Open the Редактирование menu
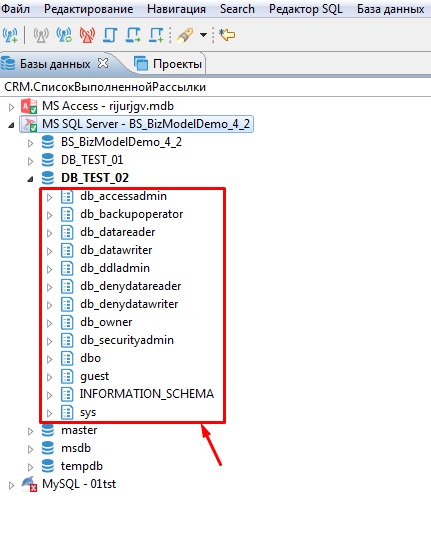Image resolution: width=431 pixels, height=553 pixels. click(x=89, y=9)
